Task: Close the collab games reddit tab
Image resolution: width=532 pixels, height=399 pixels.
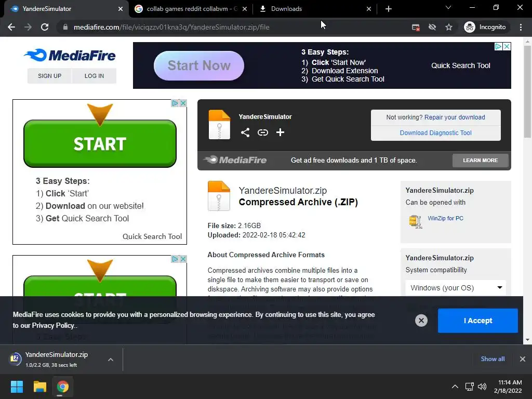Action: coord(245,9)
